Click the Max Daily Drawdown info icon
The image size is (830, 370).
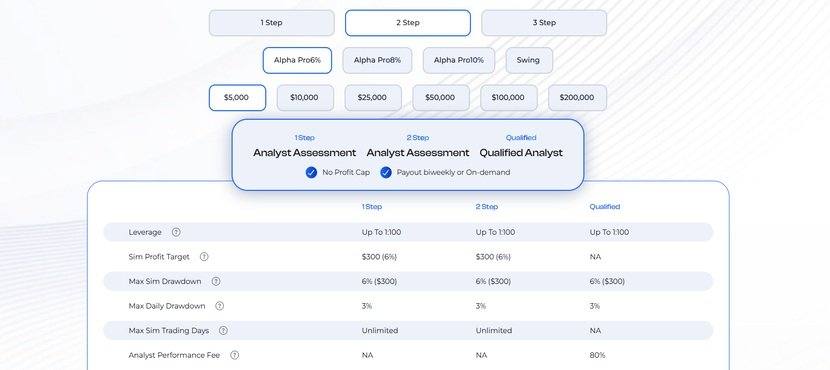[x=220, y=306]
